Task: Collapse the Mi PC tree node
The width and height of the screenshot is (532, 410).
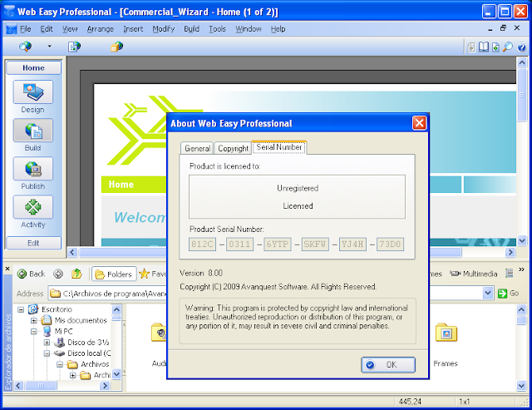Action: pyautogui.click(x=34, y=331)
